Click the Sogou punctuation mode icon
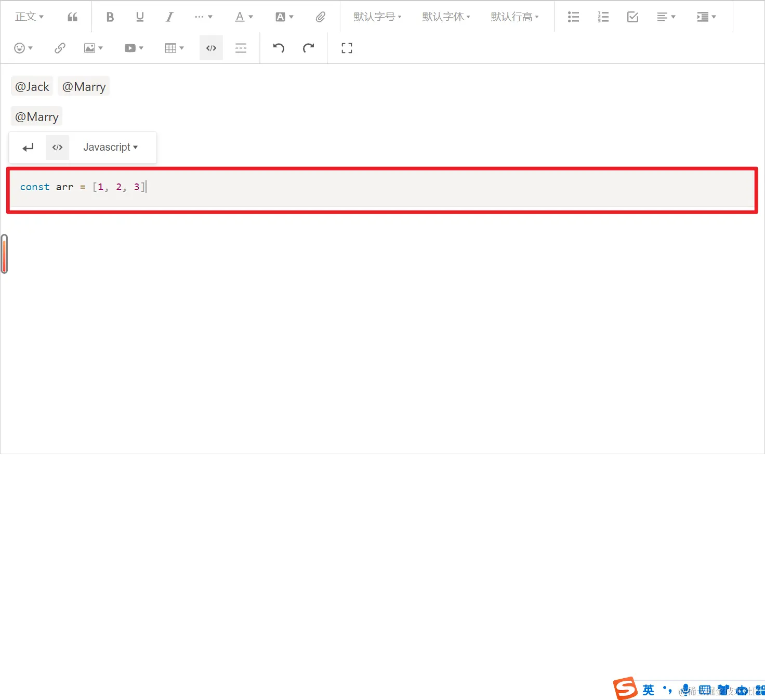 click(x=667, y=690)
